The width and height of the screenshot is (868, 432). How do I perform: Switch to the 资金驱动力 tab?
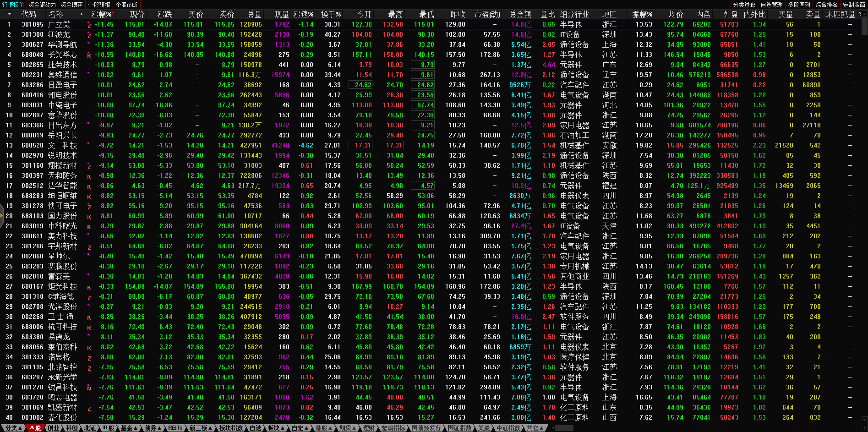[42, 5]
